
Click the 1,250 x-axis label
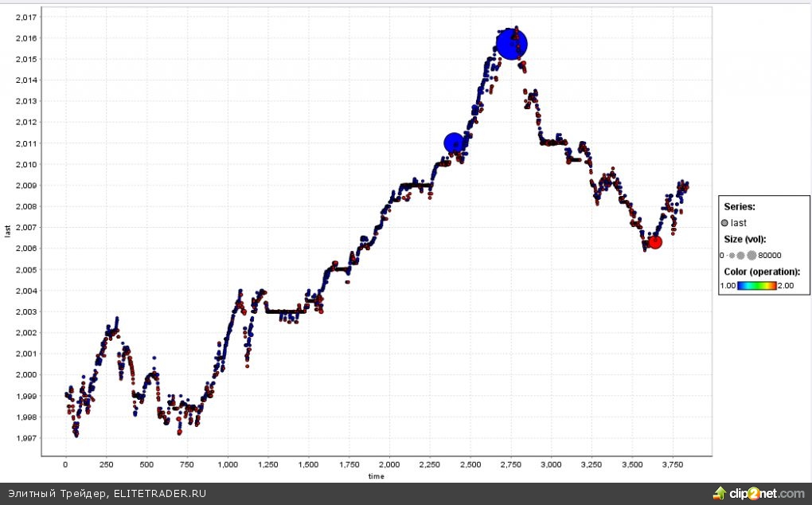(x=267, y=464)
